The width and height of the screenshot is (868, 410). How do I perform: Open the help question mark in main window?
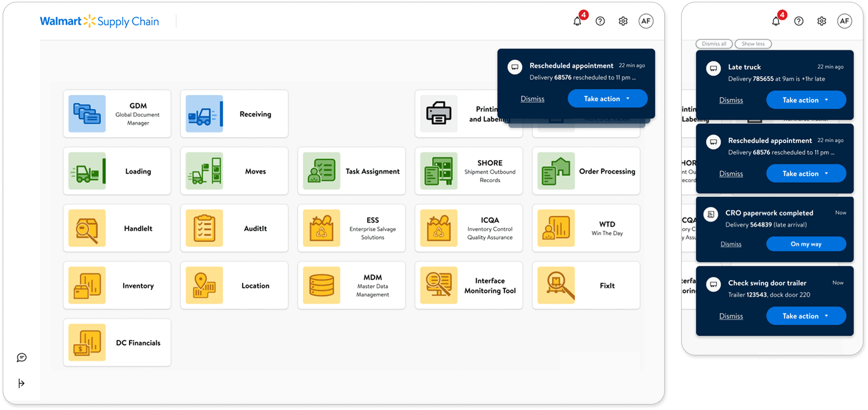600,21
